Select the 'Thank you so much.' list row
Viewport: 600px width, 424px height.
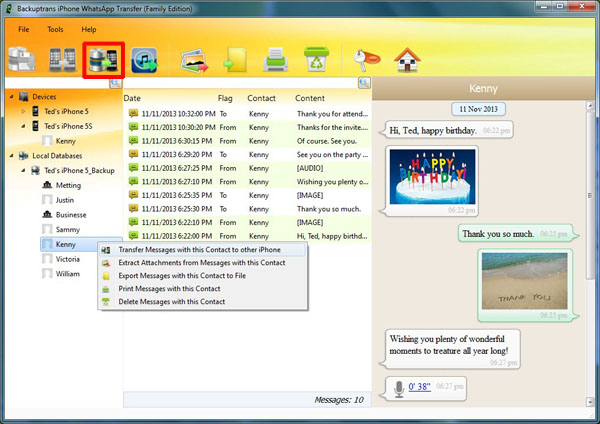(x=248, y=209)
